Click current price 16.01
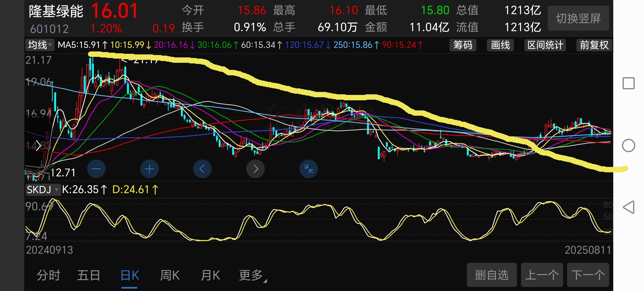644x291 pixels. click(115, 11)
